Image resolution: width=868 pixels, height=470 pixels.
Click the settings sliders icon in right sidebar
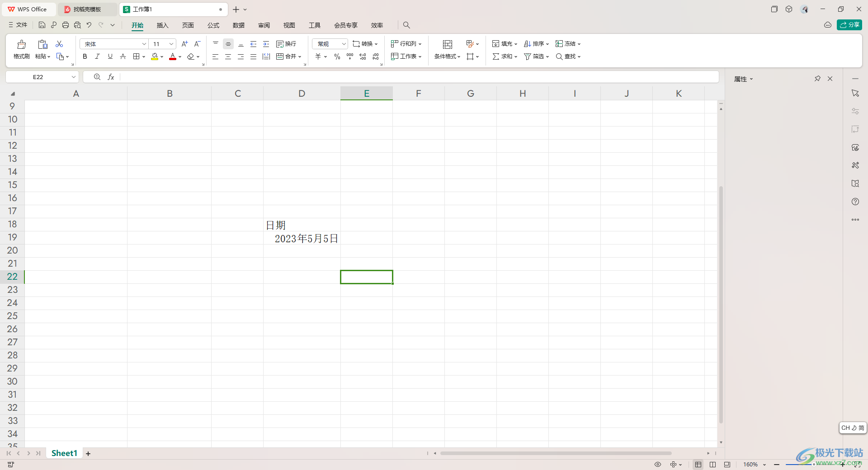click(855, 111)
